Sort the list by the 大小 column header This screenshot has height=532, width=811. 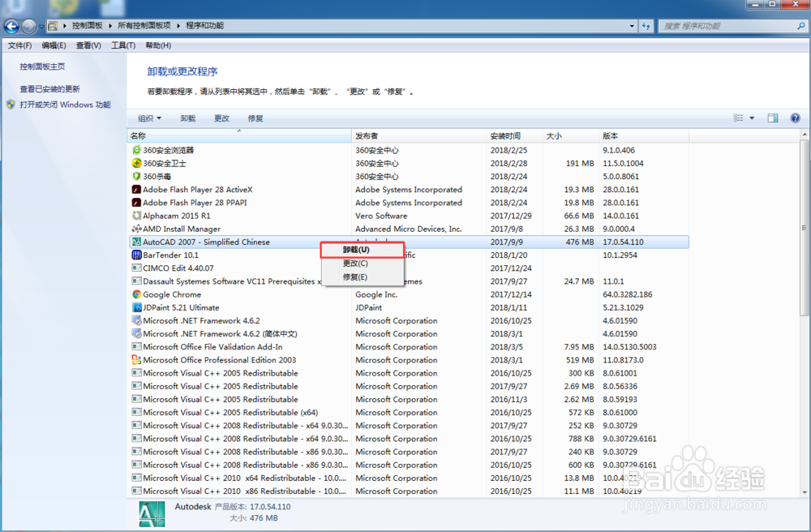point(571,136)
